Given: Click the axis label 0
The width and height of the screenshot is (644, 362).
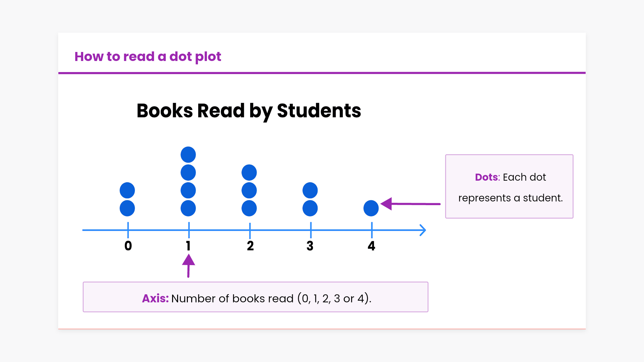Looking at the screenshot, I should pos(128,246).
